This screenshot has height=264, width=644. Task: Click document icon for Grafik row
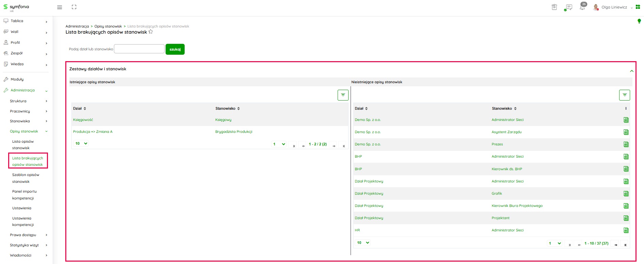pos(626,194)
